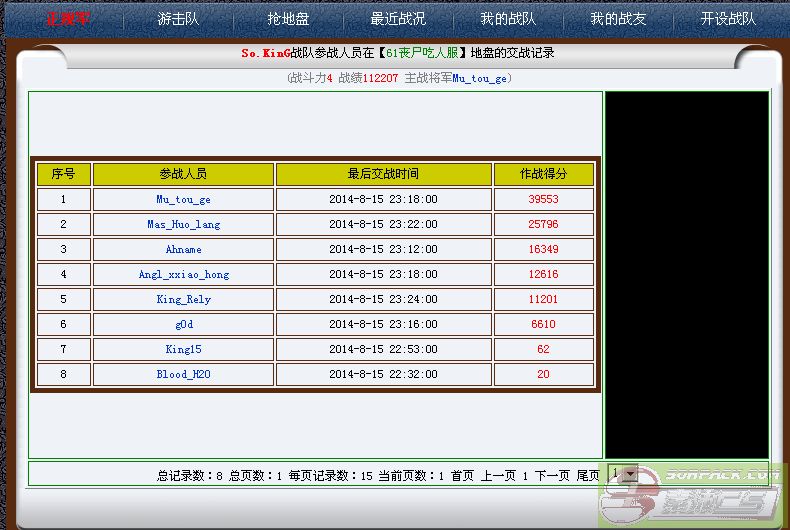Open player Mu_tou_ge in the table
790x530 pixels.
coord(183,199)
